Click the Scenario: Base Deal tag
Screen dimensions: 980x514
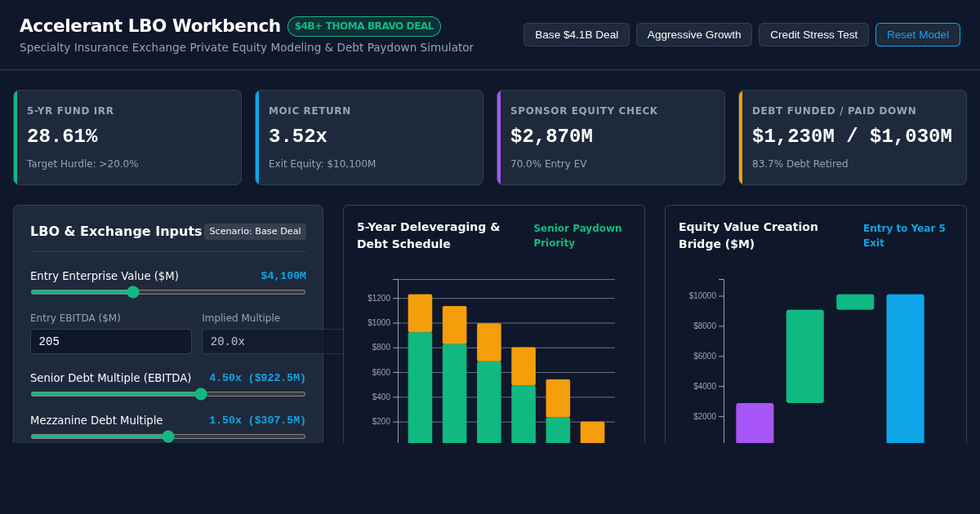[x=255, y=232]
